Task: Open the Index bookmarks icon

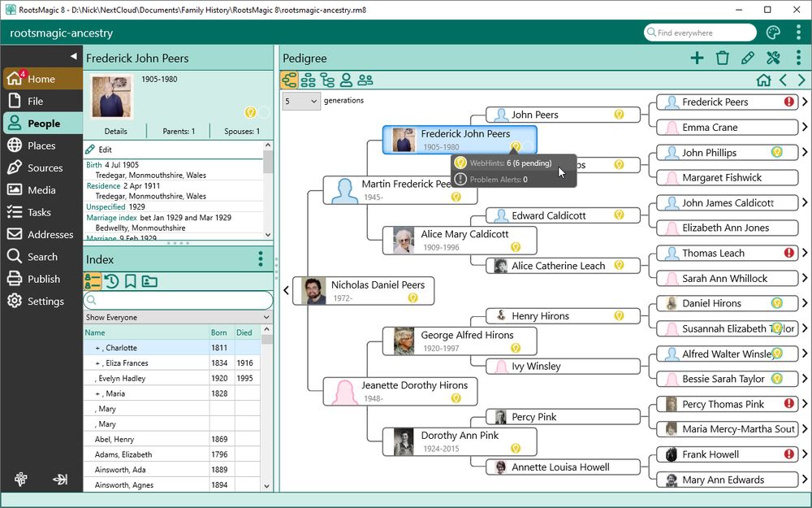Action: click(131, 281)
